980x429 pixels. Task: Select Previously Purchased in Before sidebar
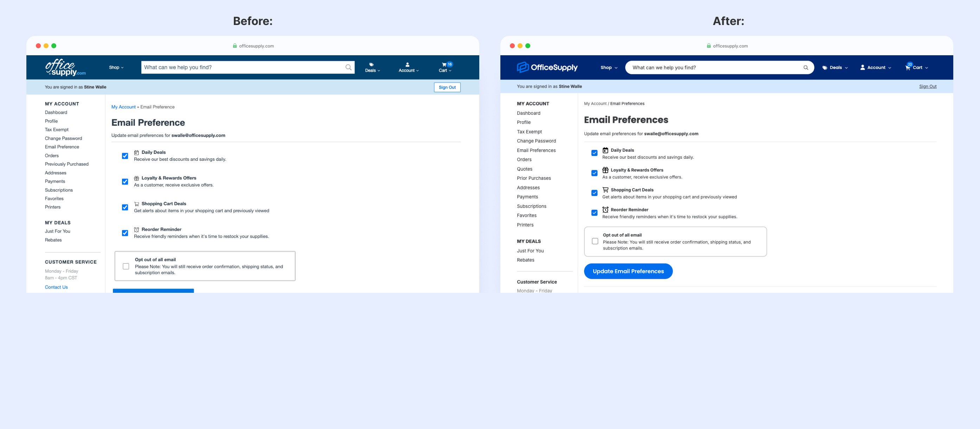66,164
